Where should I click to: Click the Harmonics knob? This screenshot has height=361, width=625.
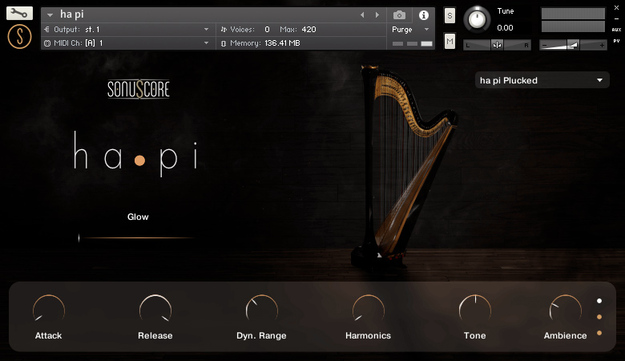pos(368,310)
